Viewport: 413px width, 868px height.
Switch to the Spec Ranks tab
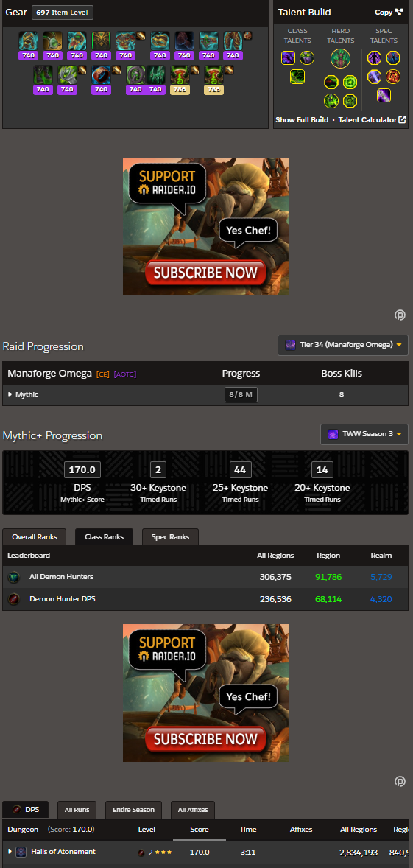tap(170, 537)
